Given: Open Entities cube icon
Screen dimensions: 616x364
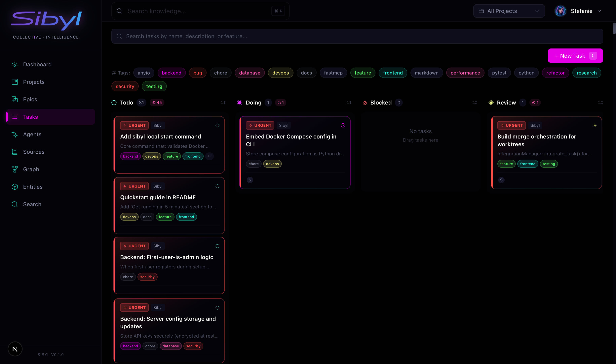Looking at the screenshot, I should click(15, 187).
